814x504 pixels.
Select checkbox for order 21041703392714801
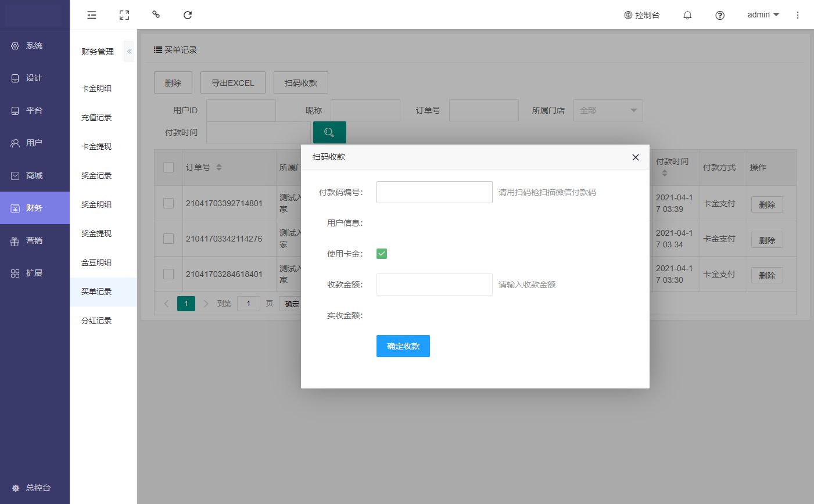point(168,203)
